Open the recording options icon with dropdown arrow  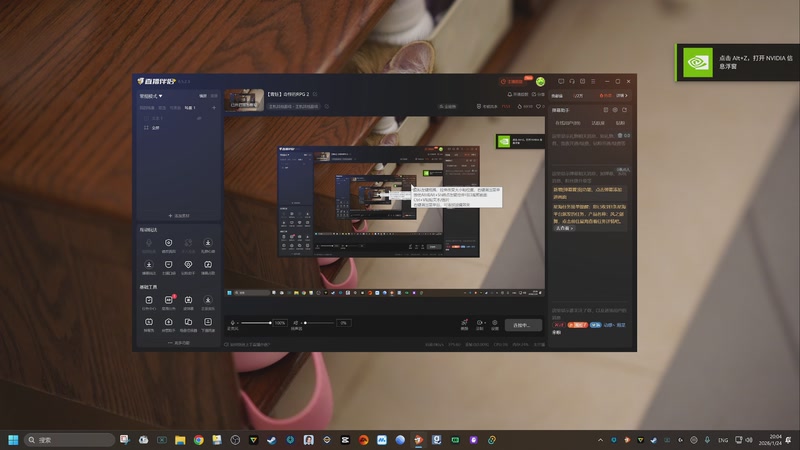pos(480,323)
